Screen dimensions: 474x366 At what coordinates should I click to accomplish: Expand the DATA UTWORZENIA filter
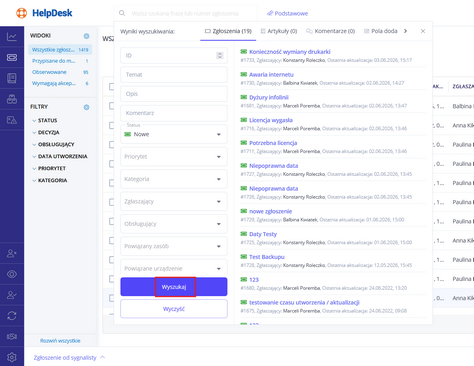pos(60,156)
